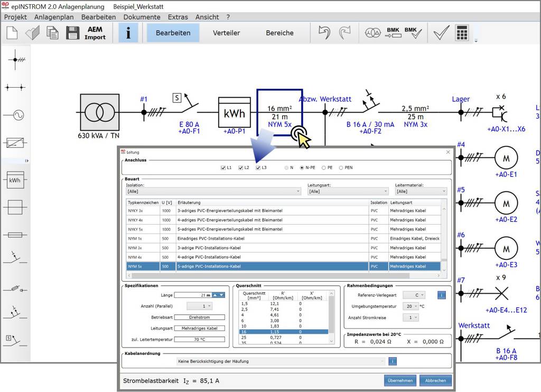Open the Referenz-Verlegeart dropdown
The image size is (541, 392).
pyautogui.click(x=414, y=295)
